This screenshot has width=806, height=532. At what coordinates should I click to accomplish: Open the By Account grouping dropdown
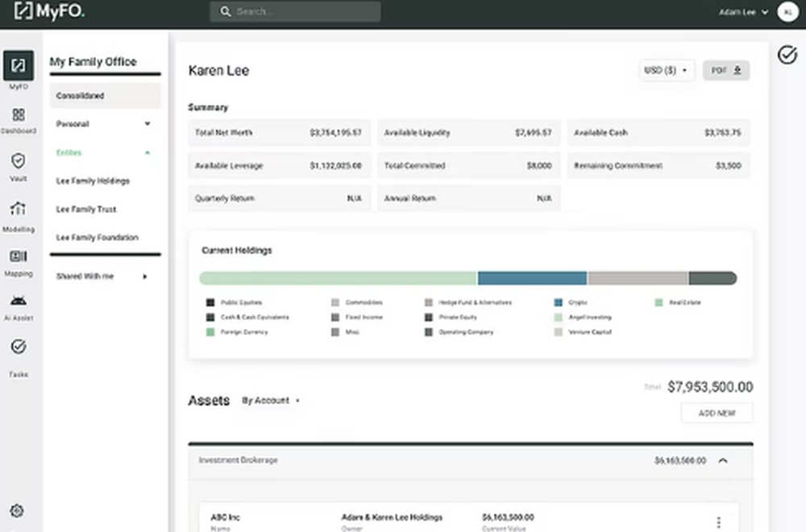271,400
